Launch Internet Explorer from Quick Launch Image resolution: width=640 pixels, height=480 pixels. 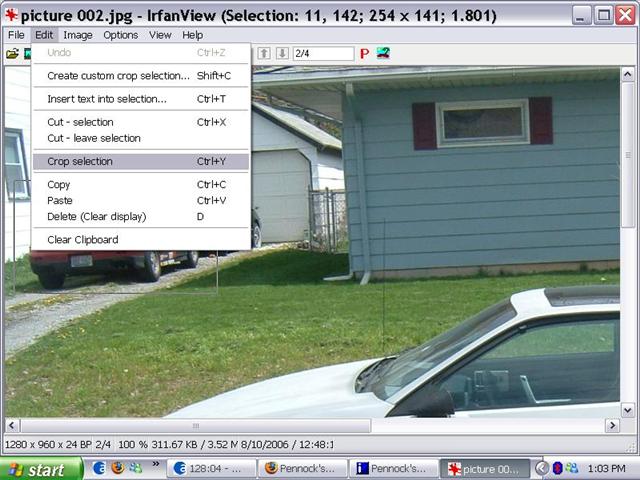point(100,468)
